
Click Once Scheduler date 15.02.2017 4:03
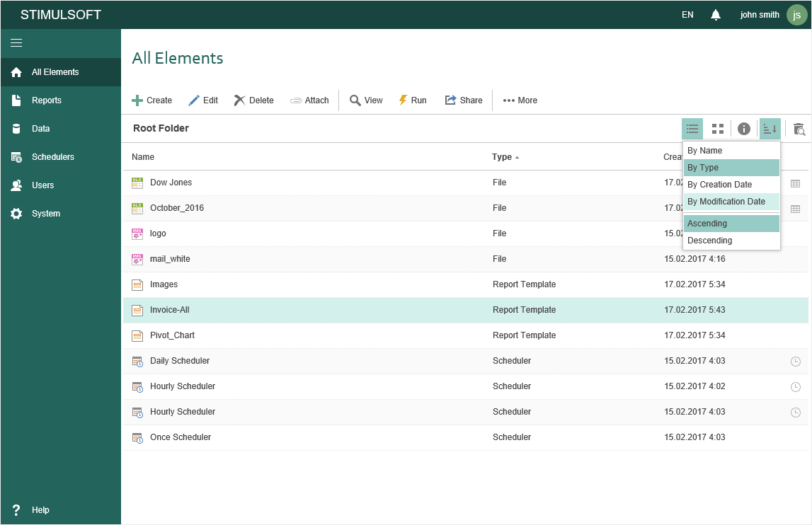[694, 437]
